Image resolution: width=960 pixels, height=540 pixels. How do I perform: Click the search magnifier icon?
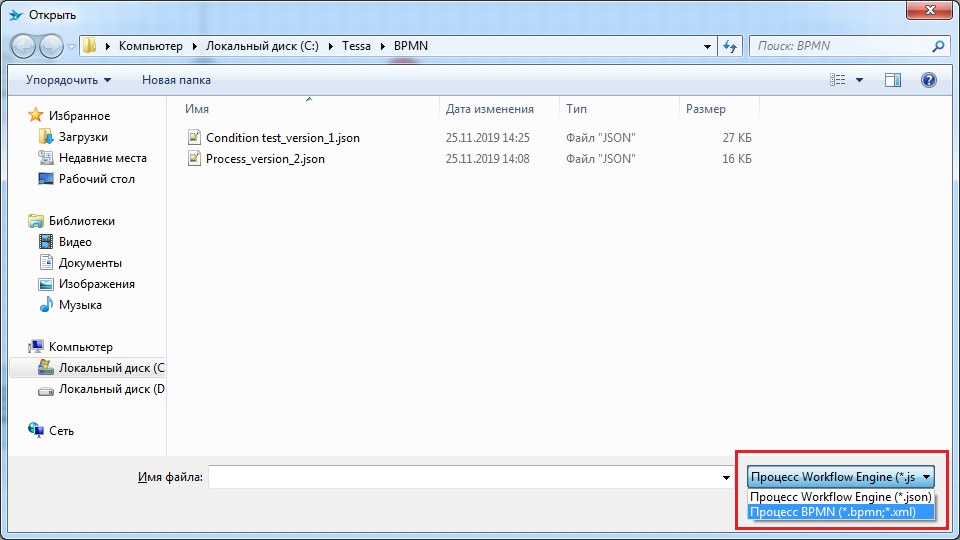(x=938, y=46)
